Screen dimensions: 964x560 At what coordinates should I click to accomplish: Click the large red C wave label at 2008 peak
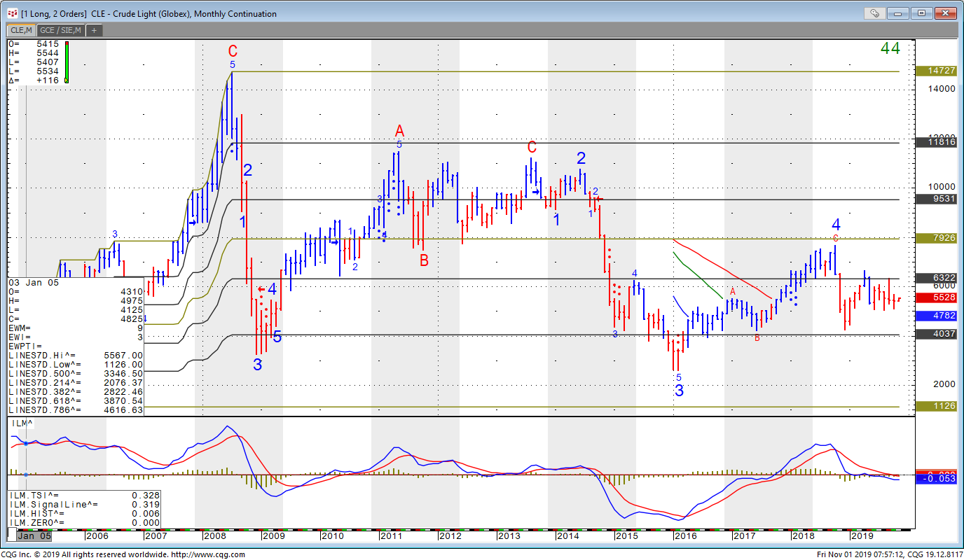(233, 51)
